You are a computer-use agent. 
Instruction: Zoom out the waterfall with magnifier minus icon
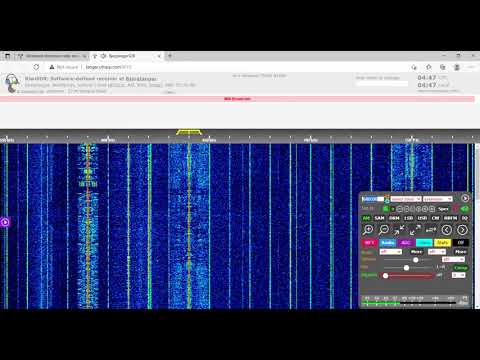point(384,229)
